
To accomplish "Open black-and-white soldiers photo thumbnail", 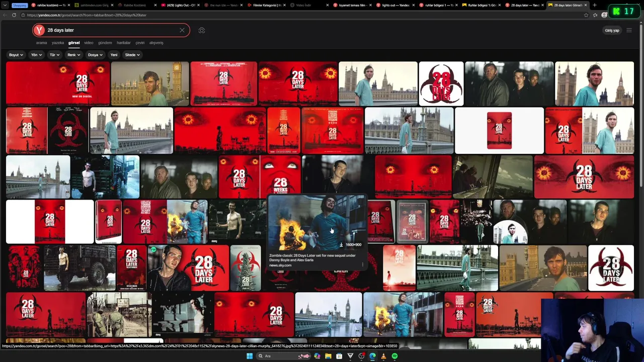I will click(119, 314).
